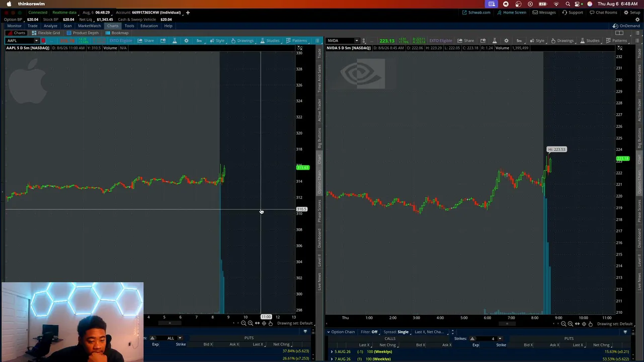Zoom in on the AAPL chart
644x362 pixels.
[250, 323]
